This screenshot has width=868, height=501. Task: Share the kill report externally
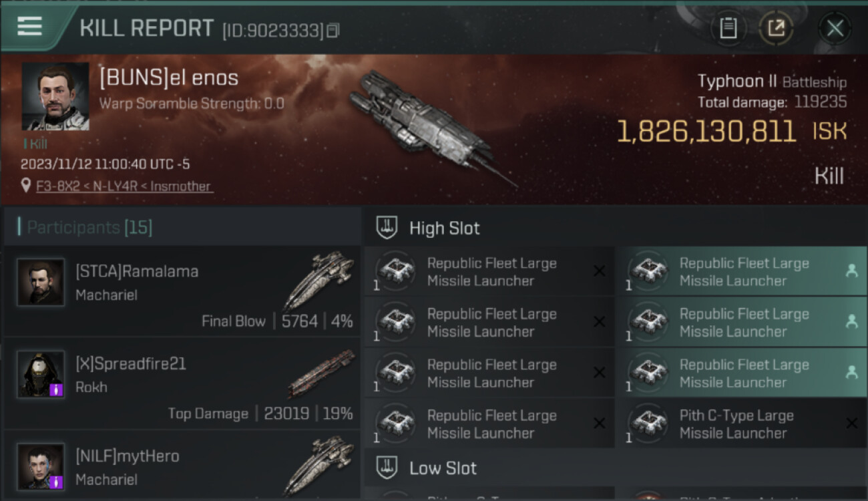[x=776, y=28]
